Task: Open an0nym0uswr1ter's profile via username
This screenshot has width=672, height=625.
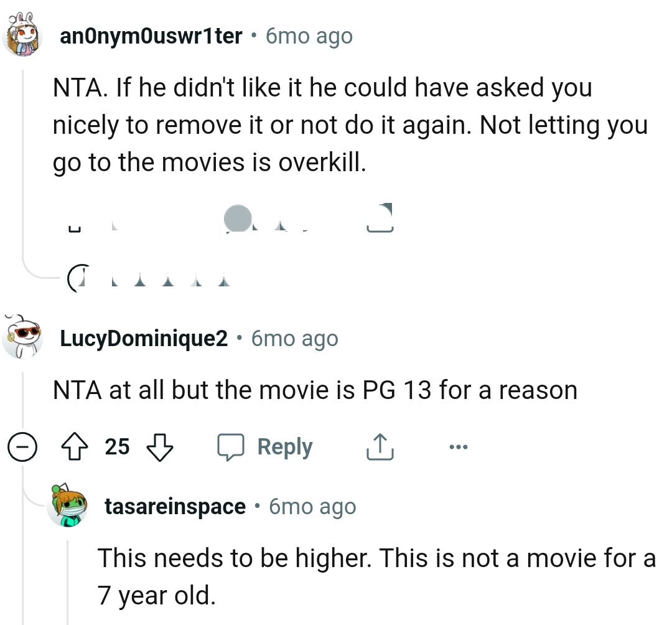Action: (151, 35)
